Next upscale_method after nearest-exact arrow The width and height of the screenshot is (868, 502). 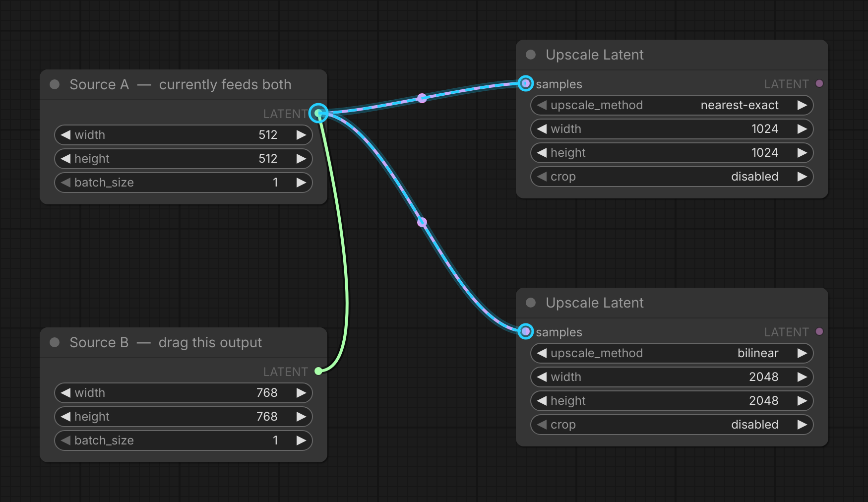(x=802, y=105)
